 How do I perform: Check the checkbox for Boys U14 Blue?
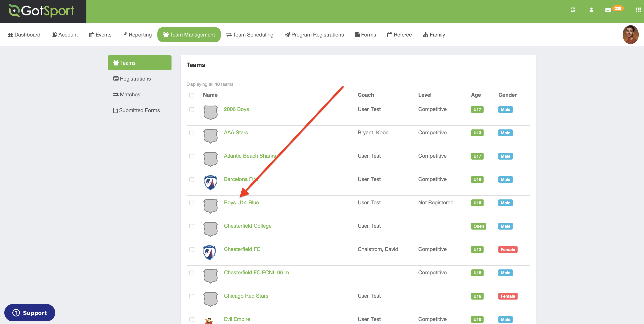(x=191, y=203)
